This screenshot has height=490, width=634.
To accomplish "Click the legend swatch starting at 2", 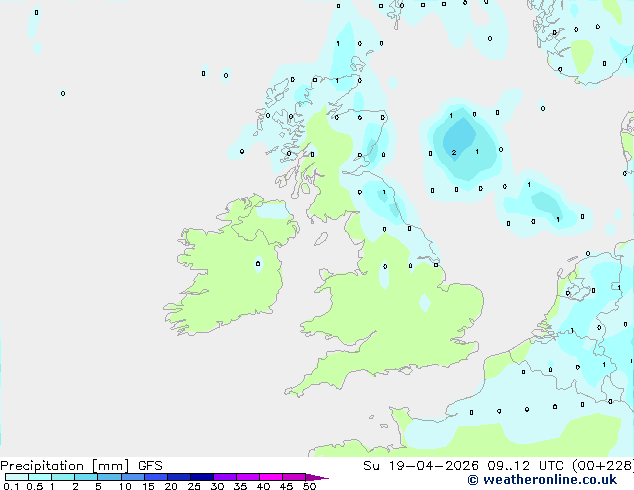I will pos(86,477).
